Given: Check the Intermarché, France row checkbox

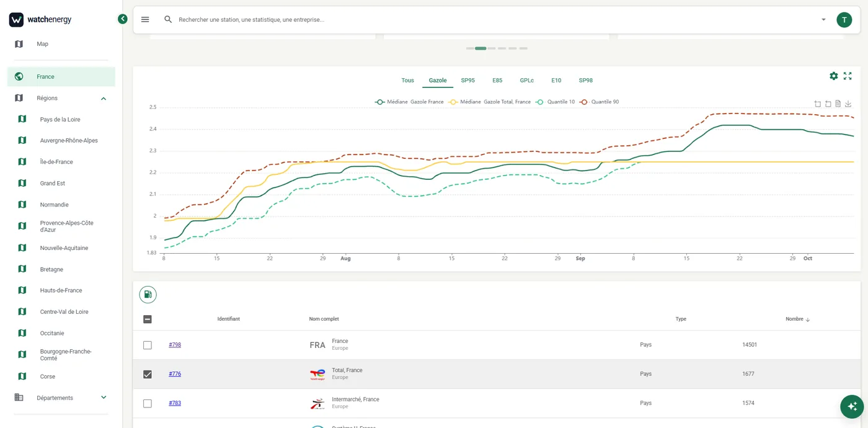Looking at the screenshot, I should point(148,403).
